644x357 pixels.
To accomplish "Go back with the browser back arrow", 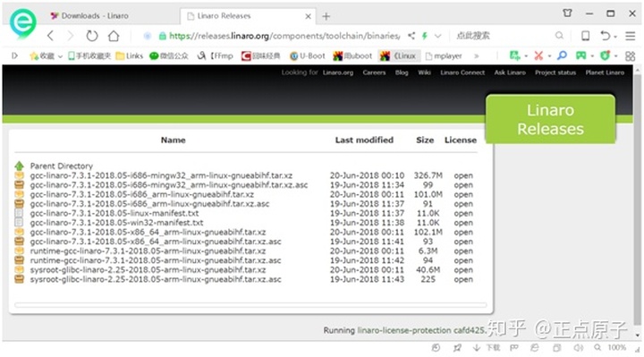I will tap(50, 36).
